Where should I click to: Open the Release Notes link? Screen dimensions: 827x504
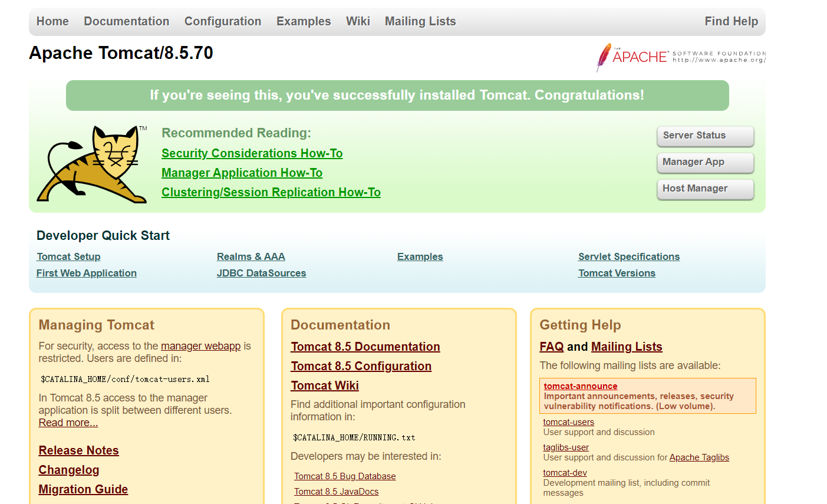pyautogui.click(x=79, y=450)
